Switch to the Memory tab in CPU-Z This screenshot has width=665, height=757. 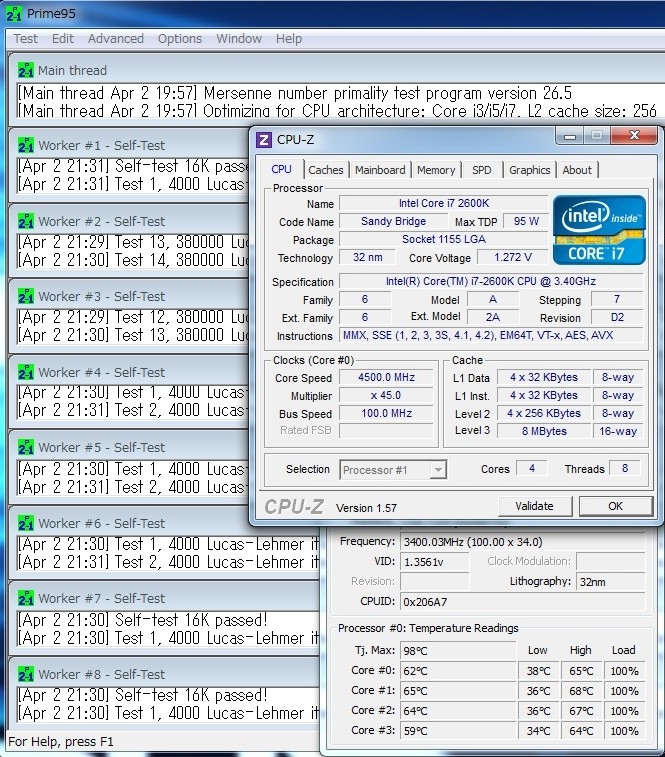436,170
